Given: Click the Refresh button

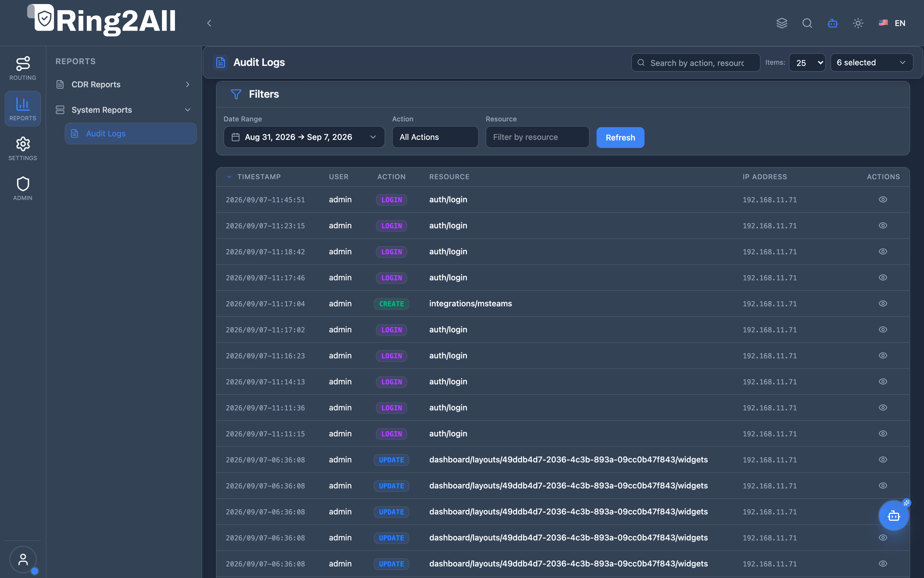Looking at the screenshot, I should (620, 137).
